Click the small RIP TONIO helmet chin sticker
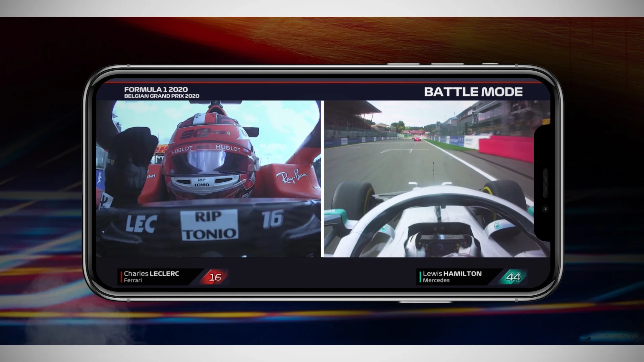Image resolution: width=644 pixels, height=362 pixels. tap(201, 183)
